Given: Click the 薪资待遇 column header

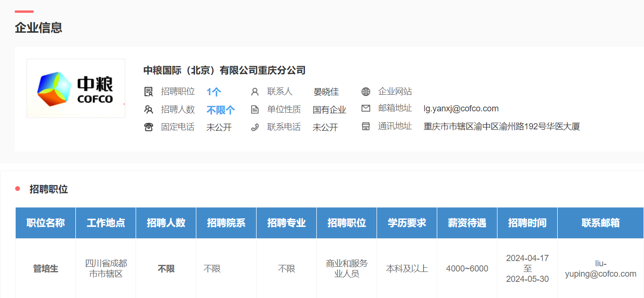Looking at the screenshot, I should point(467,223).
